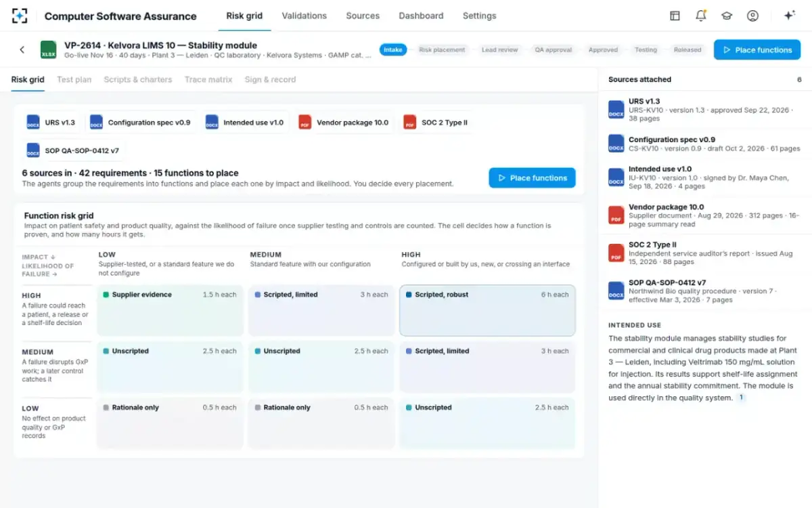The image size is (812, 508).
Task: Click SOC 2 Type II title in sidebar
Action: pyautogui.click(x=652, y=245)
